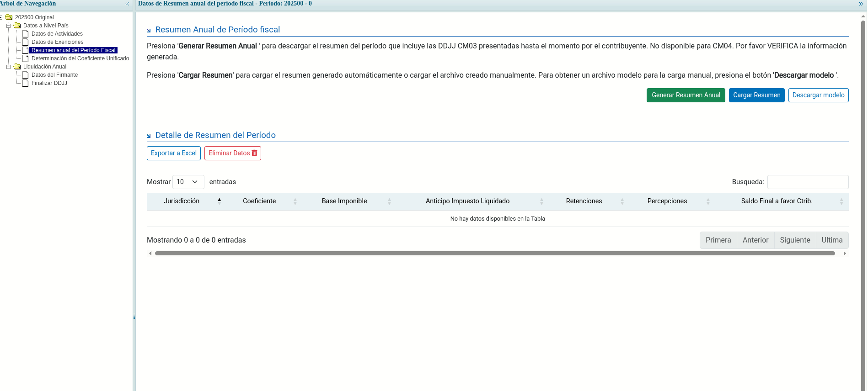Click the horizontal scrollbar left arrow
This screenshot has width=868, height=391.
click(x=150, y=253)
